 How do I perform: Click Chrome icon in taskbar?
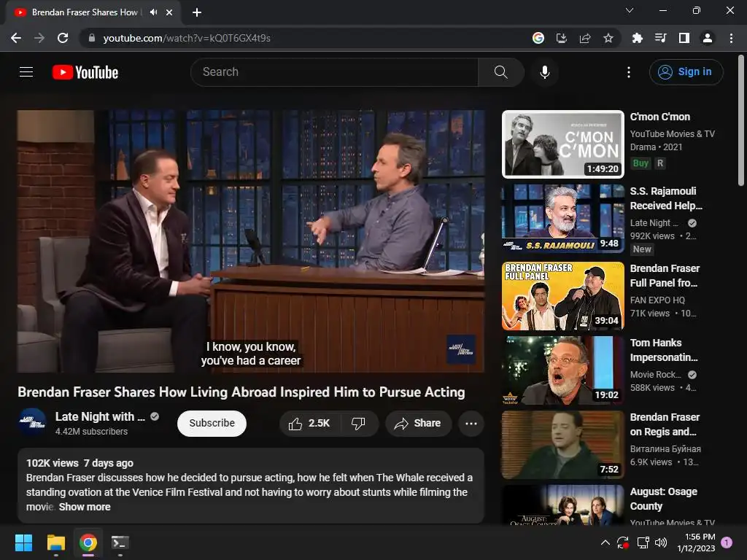[88, 542]
